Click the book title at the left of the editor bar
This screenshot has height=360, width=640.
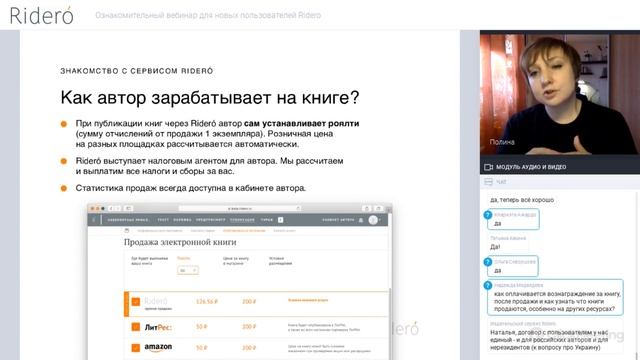tap(128, 220)
